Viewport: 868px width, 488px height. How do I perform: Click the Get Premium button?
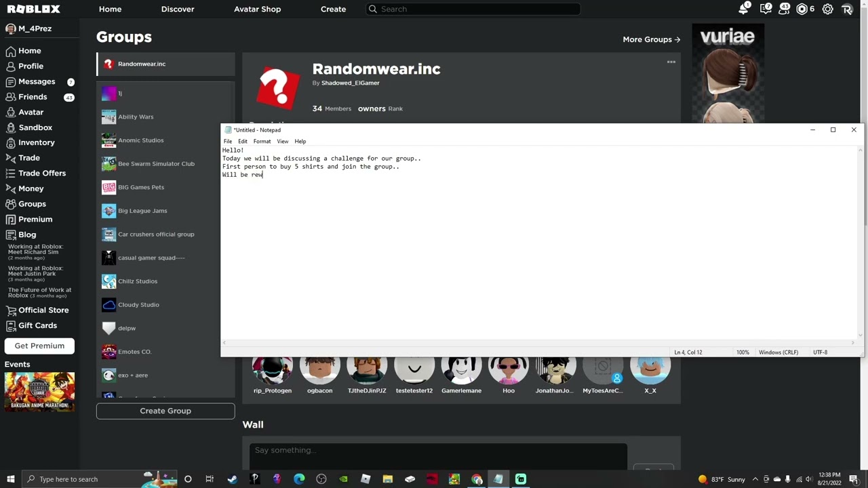pyautogui.click(x=39, y=346)
